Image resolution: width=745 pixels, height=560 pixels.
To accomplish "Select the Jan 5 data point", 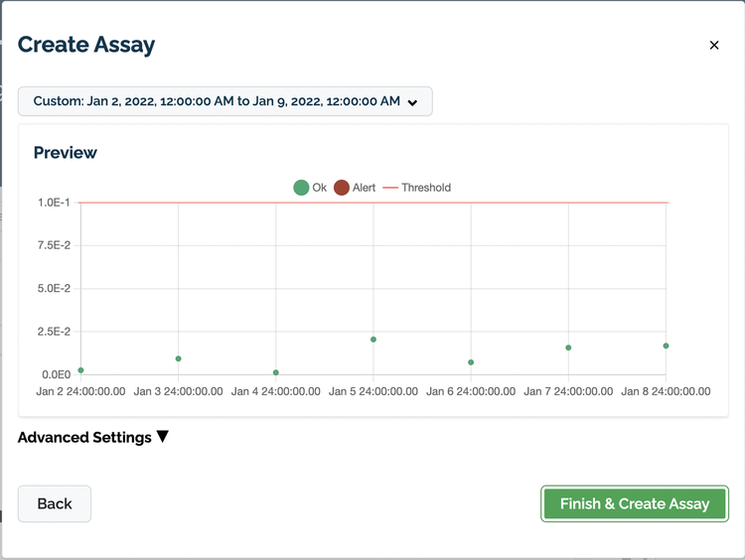I will point(373,340).
